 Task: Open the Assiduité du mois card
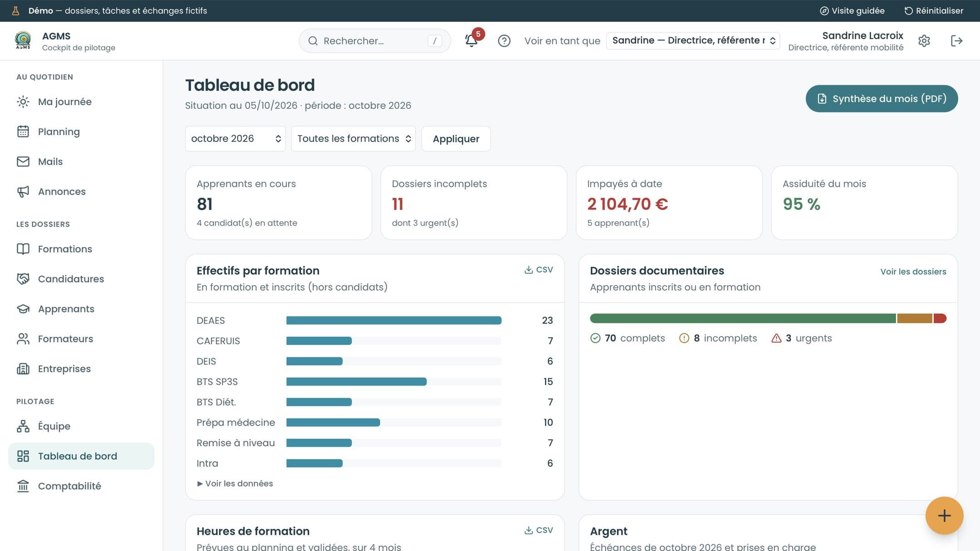point(864,203)
